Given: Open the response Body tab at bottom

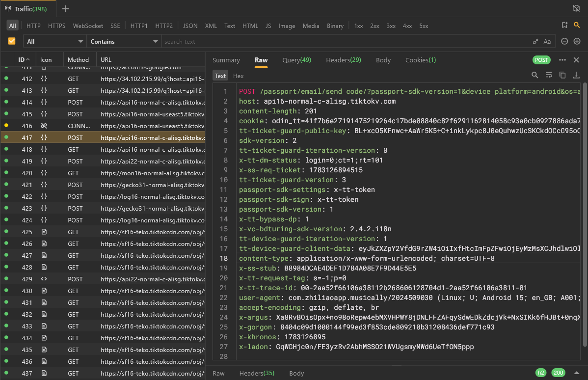Looking at the screenshot, I should click(296, 373).
